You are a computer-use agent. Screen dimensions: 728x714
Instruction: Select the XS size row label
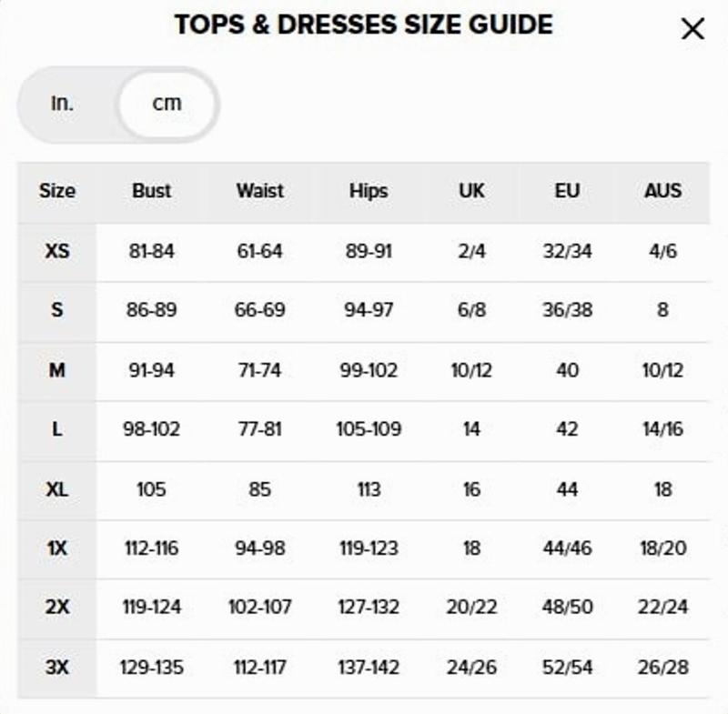pos(57,251)
